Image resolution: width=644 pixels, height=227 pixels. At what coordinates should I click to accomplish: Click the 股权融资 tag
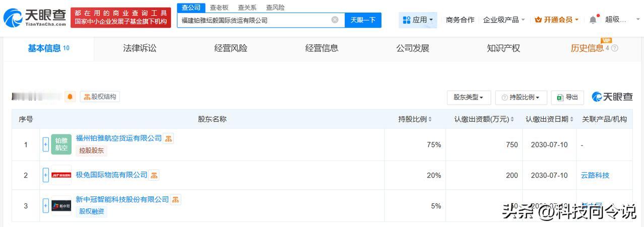click(92, 211)
